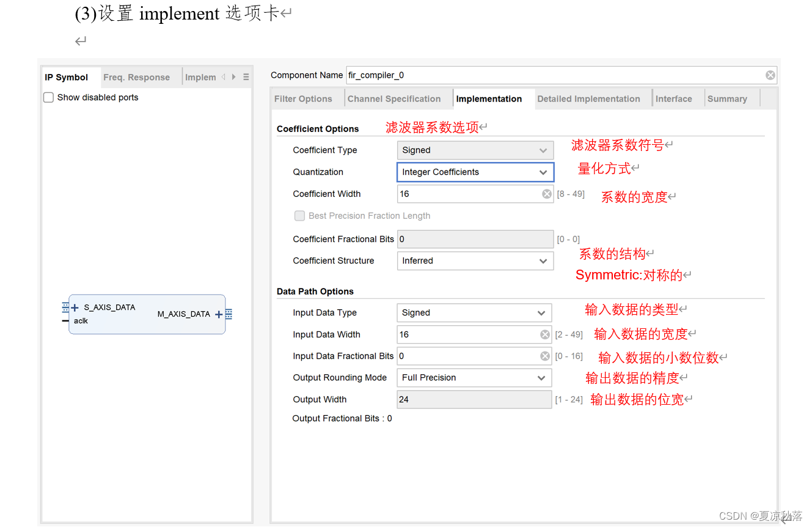Click Coefficient Fractional Bits field
The height and width of the screenshot is (527, 812).
pyautogui.click(x=475, y=239)
